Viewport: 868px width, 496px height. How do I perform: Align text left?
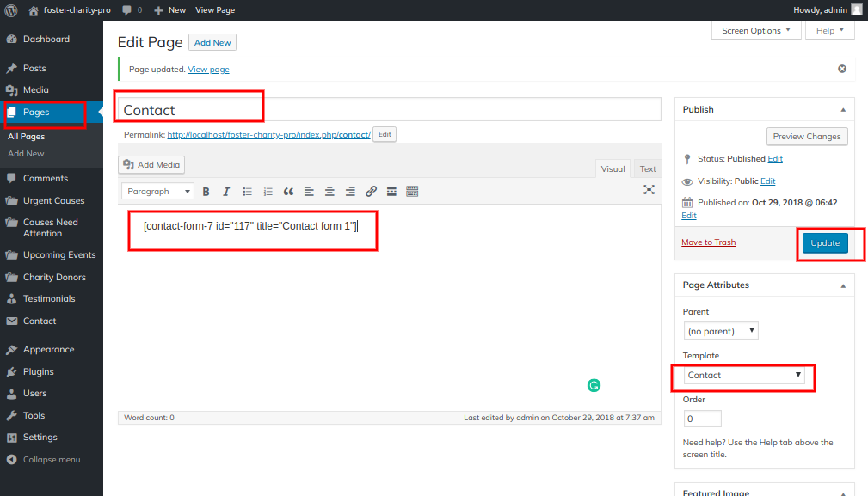click(309, 192)
